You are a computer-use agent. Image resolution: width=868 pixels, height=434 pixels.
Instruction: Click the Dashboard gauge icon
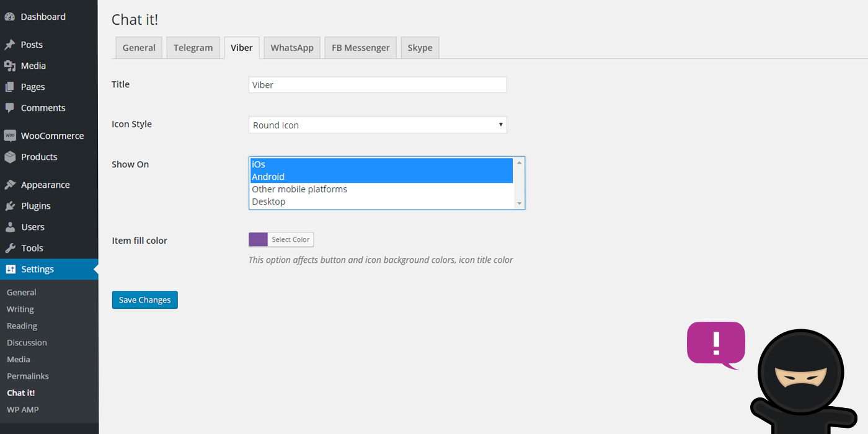coord(10,17)
